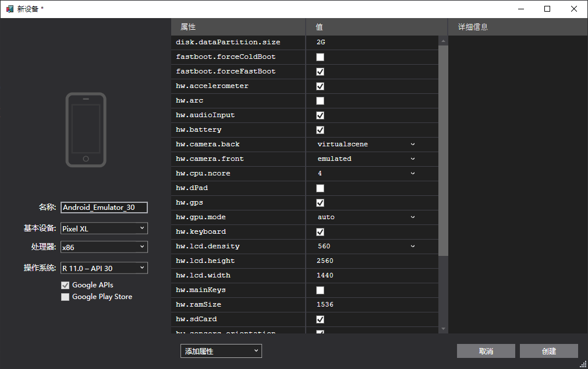Enable the hw.dPad checkbox
Viewport: 588px width, 369px height.
click(320, 188)
